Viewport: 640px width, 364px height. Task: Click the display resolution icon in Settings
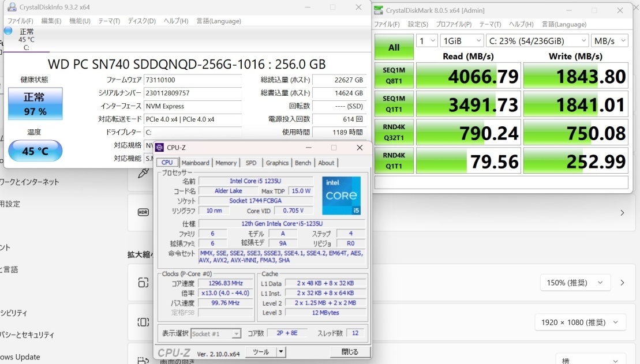point(143,322)
